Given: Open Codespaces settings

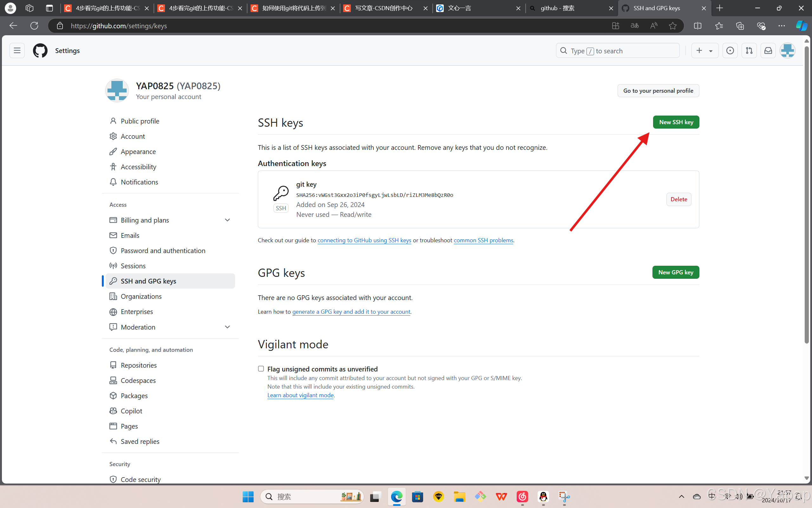Looking at the screenshot, I should [x=170, y=380].
